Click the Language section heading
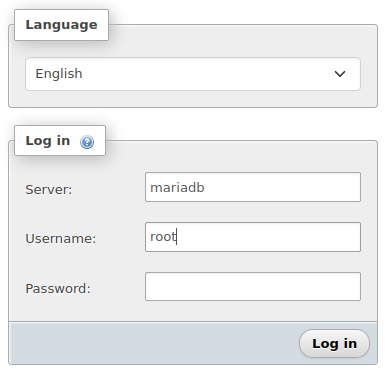The image size is (389, 377). tap(61, 25)
